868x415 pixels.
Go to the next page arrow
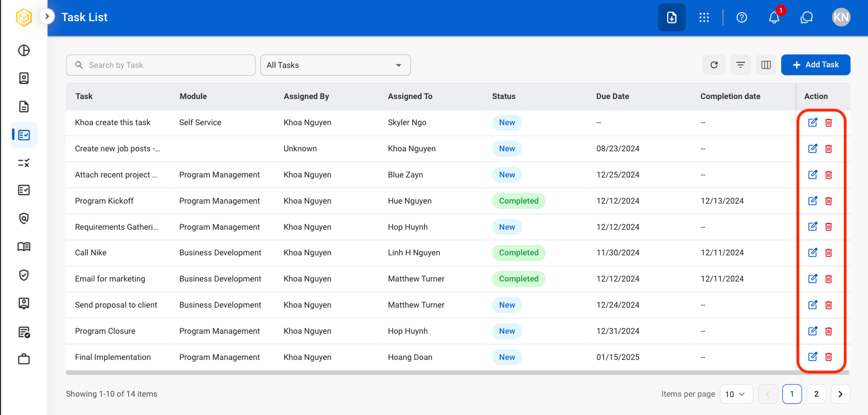pyautogui.click(x=840, y=394)
